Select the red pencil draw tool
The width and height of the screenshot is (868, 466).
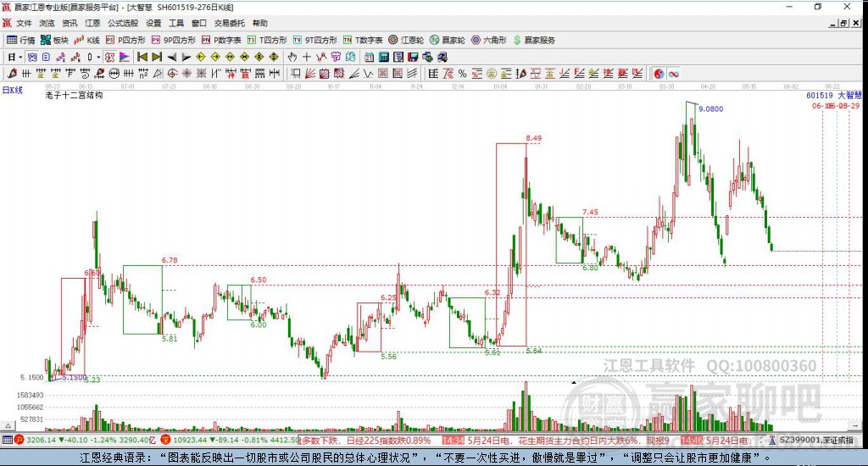(12, 74)
